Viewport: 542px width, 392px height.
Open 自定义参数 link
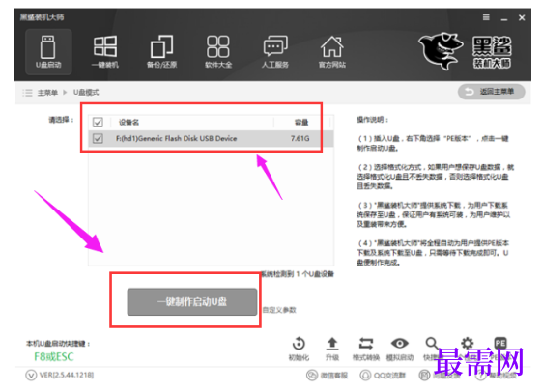coord(279,310)
